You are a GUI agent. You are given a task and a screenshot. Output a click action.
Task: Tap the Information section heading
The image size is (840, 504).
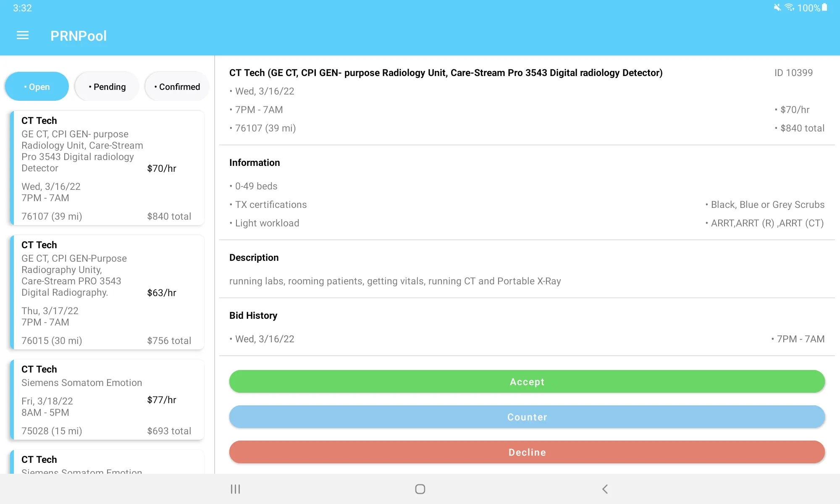(x=255, y=163)
